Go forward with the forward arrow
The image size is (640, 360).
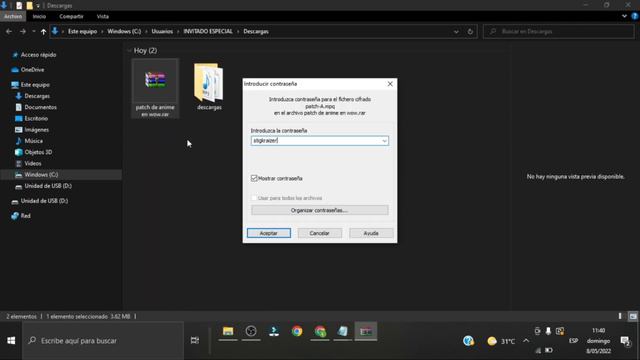[23, 31]
